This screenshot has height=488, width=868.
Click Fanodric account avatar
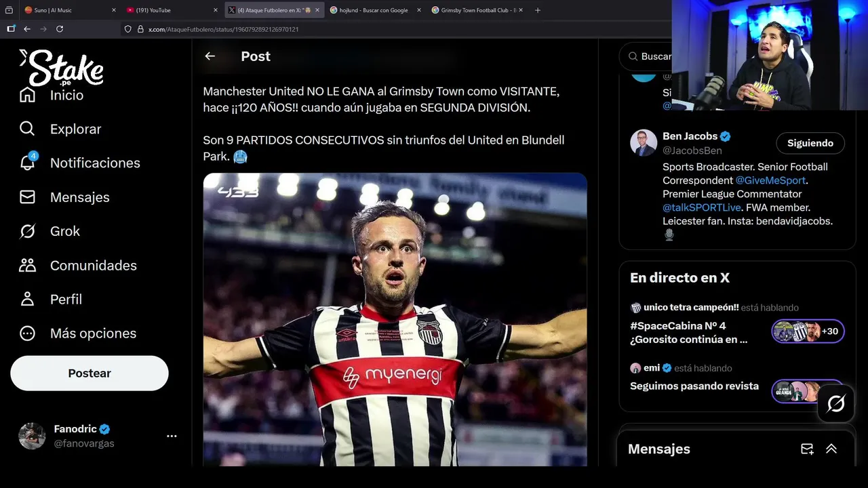(x=32, y=436)
